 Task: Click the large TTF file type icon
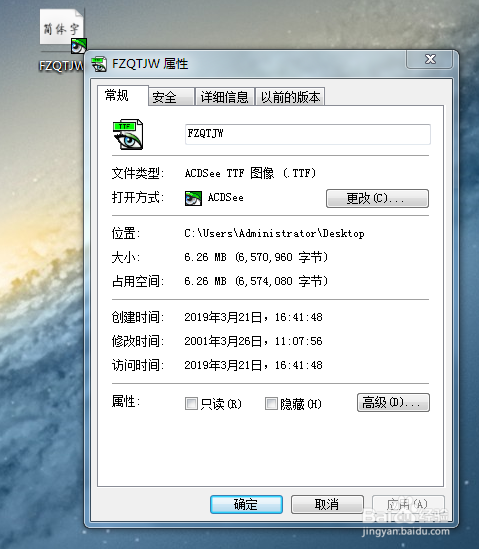coord(128,134)
